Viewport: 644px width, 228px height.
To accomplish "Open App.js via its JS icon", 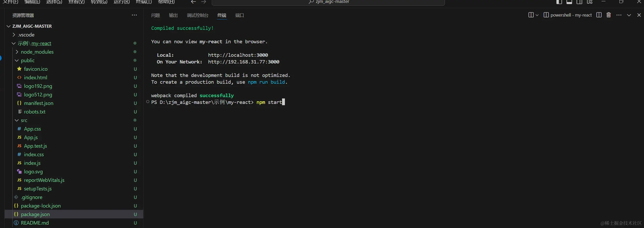I will pyautogui.click(x=19, y=137).
